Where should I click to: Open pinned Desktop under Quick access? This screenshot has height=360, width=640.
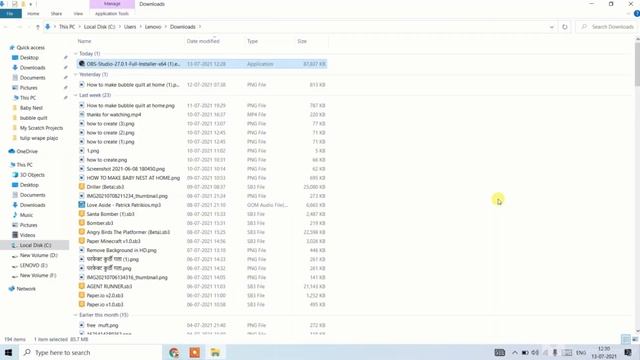click(x=29, y=58)
